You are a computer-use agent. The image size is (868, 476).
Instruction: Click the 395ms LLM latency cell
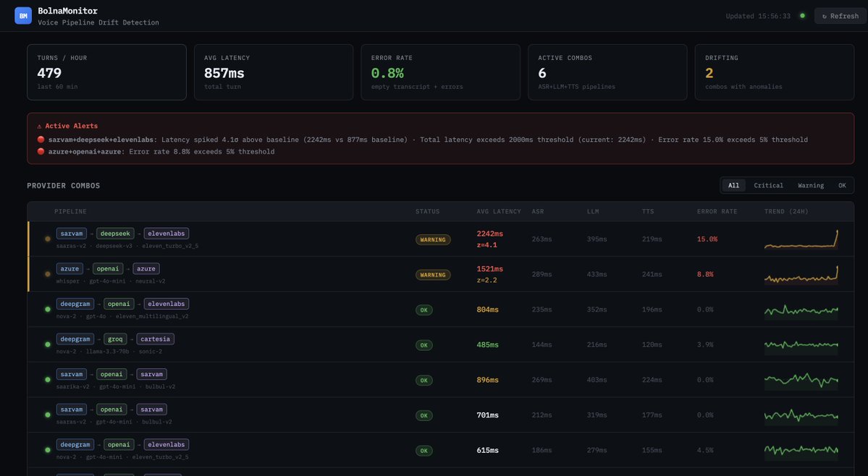(597, 239)
